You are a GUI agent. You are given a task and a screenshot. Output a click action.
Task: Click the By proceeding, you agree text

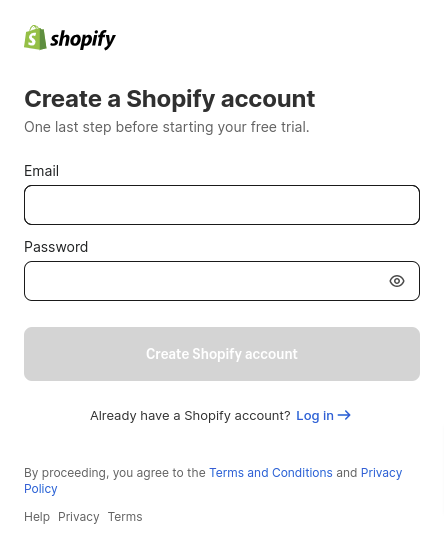tap(115, 473)
